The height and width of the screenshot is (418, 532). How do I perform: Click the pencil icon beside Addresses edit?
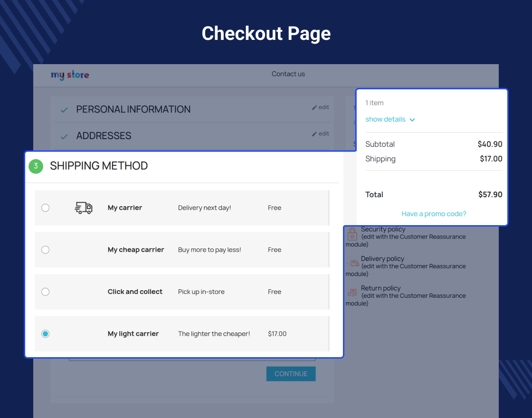pos(314,134)
